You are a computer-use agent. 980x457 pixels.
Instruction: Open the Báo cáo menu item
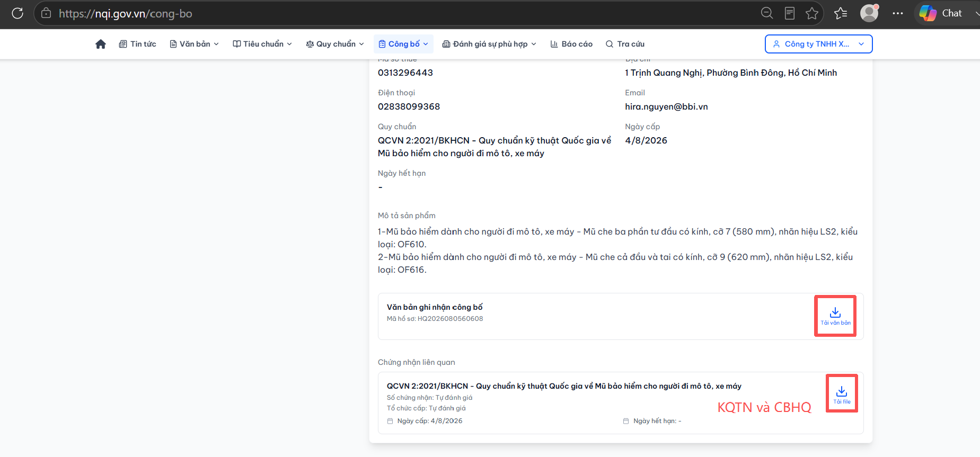pyautogui.click(x=571, y=44)
